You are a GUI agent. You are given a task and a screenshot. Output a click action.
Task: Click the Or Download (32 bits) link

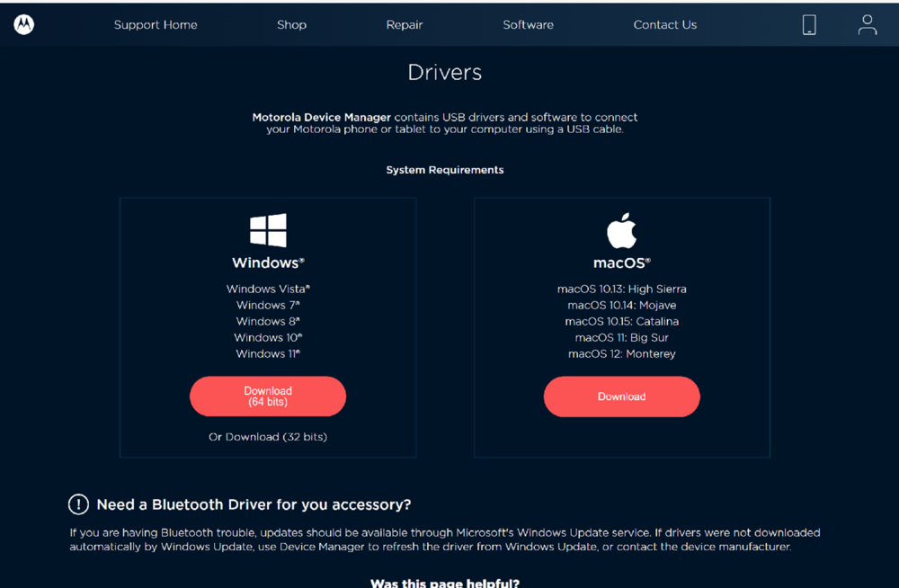268,437
